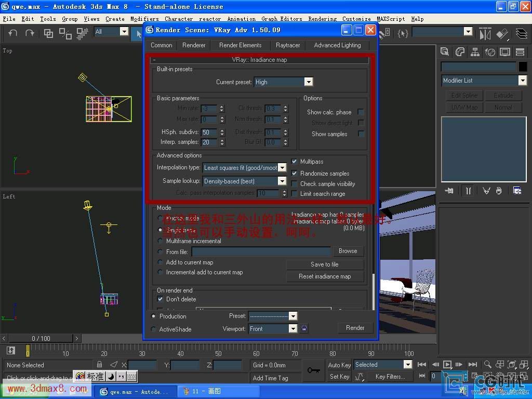Screen dimensions: 532x399
Task: Select Add to current map radio
Action: pyautogui.click(x=160, y=262)
